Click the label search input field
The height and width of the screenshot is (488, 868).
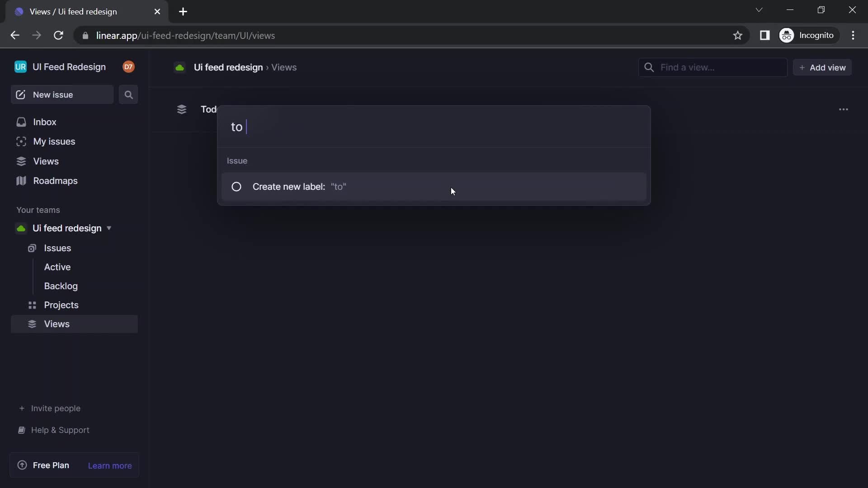click(434, 127)
